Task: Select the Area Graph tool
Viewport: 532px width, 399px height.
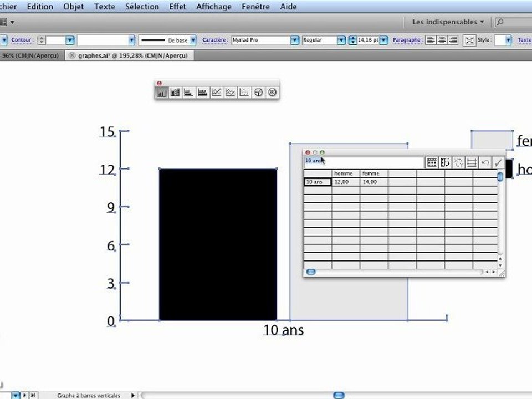Action: 231,93
